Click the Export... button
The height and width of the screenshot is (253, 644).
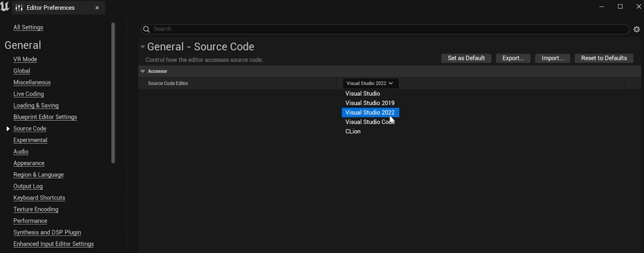(513, 58)
